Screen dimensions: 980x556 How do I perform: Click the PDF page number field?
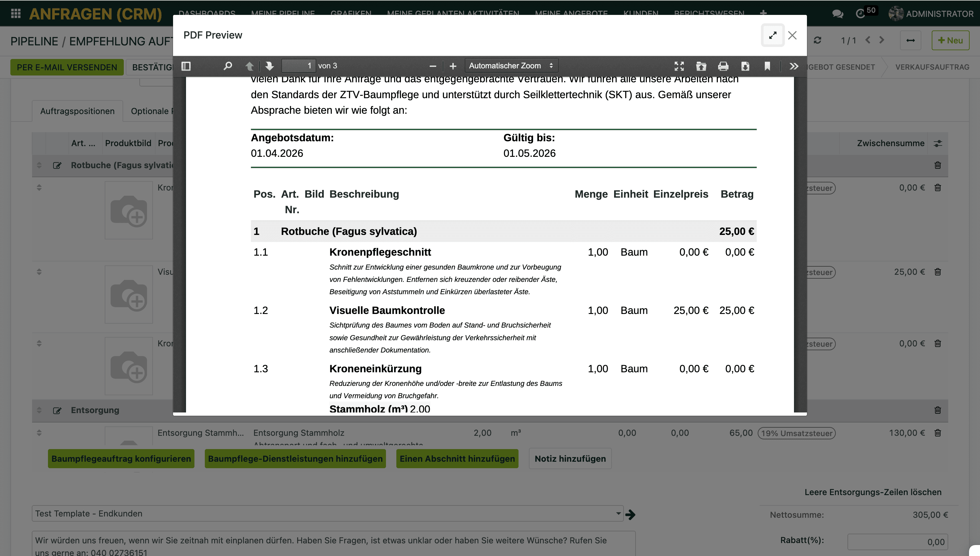[x=299, y=66]
